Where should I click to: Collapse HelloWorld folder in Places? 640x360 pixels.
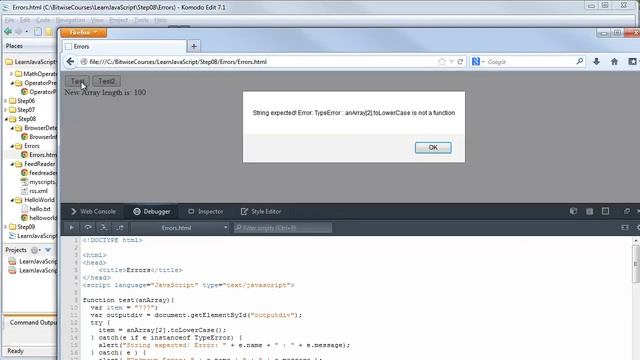click(x=12, y=200)
